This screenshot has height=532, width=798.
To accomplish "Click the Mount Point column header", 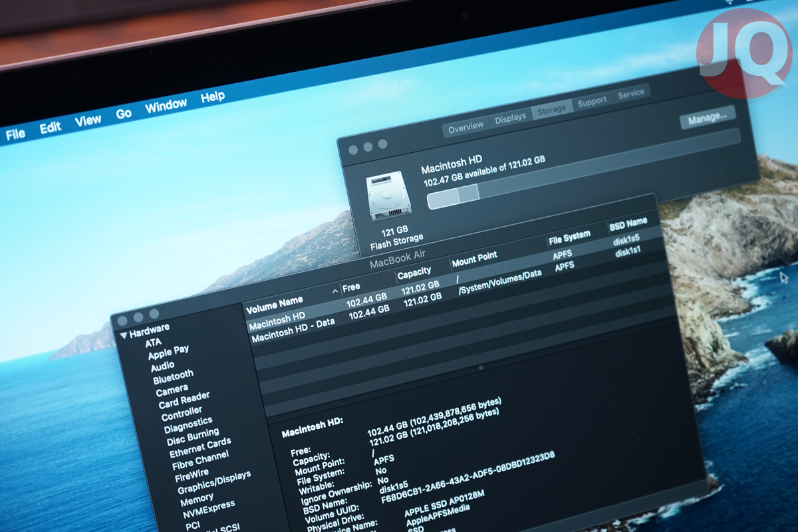I will [x=474, y=260].
